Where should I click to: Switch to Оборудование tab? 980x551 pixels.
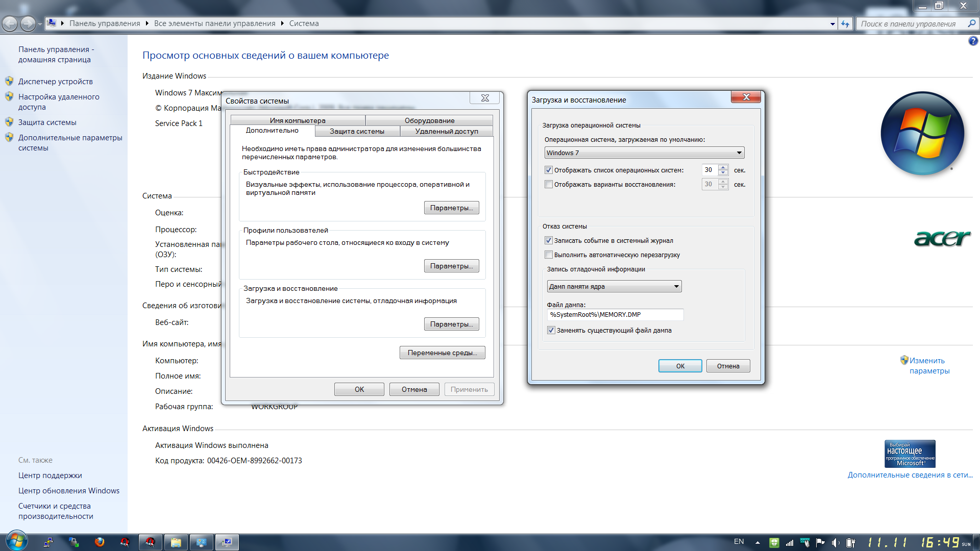(x=429, y=120)
